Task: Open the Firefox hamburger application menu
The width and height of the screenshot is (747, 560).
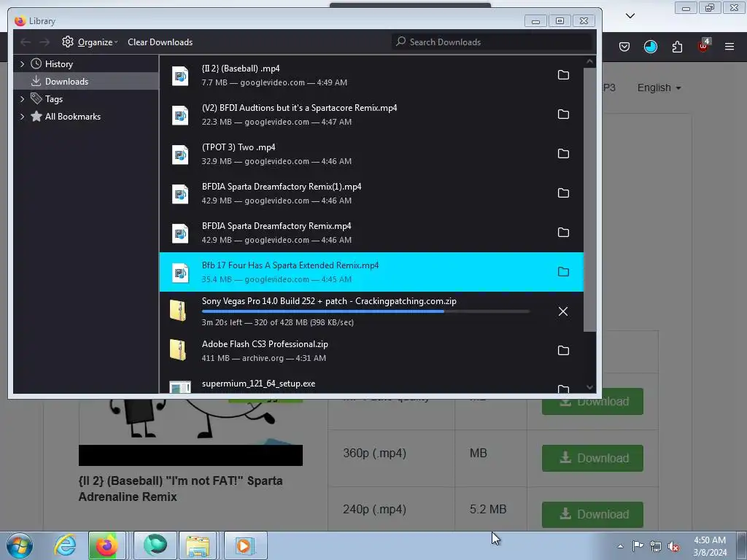Action: [729, 47]
